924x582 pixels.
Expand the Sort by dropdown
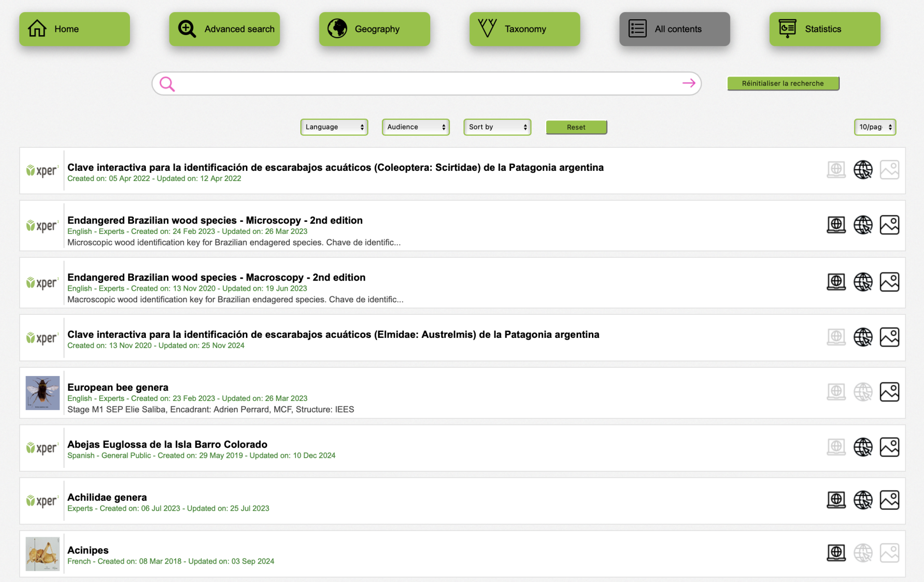click(x=497, y=127)
